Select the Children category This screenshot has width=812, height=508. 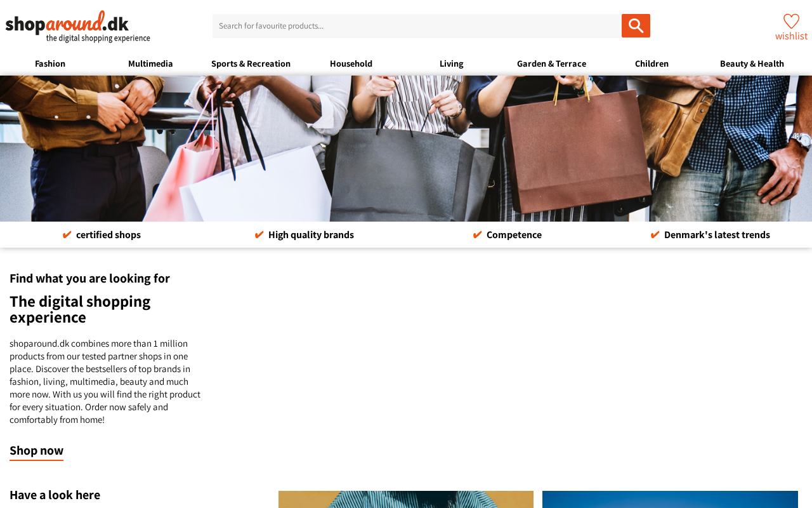[x=652, y=63]
